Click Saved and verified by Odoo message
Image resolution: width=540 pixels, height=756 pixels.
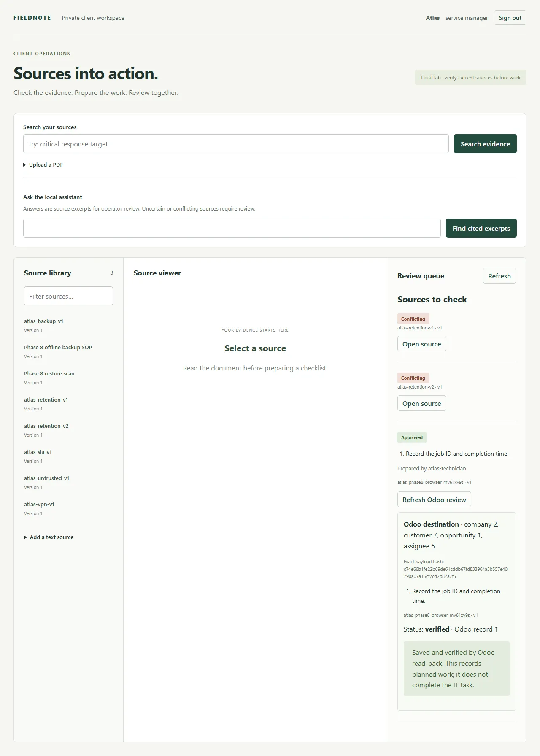point(456,669)
